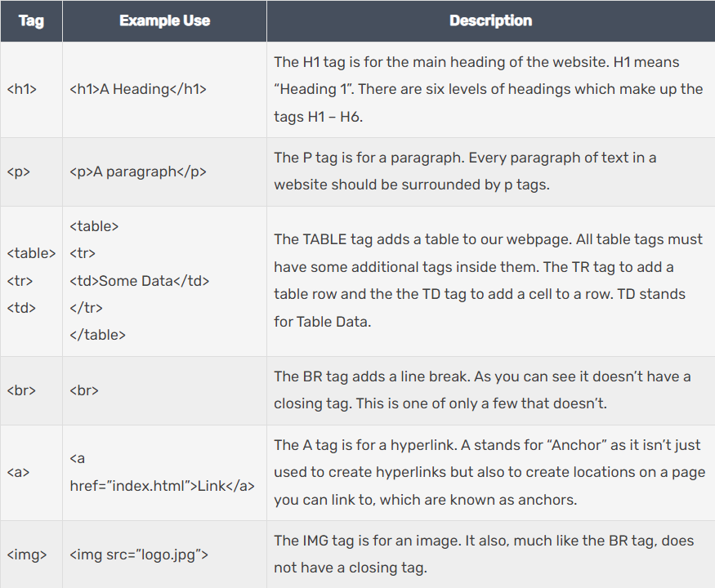Select the <p> tag cell

tap(19, 171)
